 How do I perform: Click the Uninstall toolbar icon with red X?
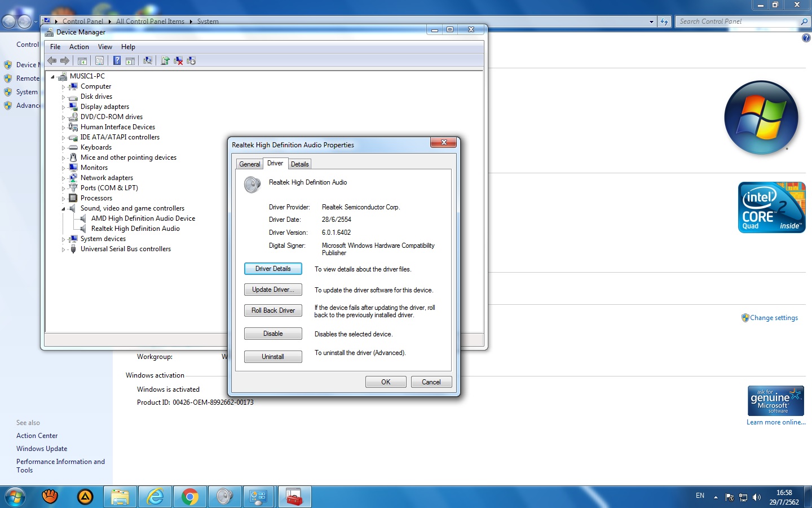pyautogui.click(x=178, y=61)
